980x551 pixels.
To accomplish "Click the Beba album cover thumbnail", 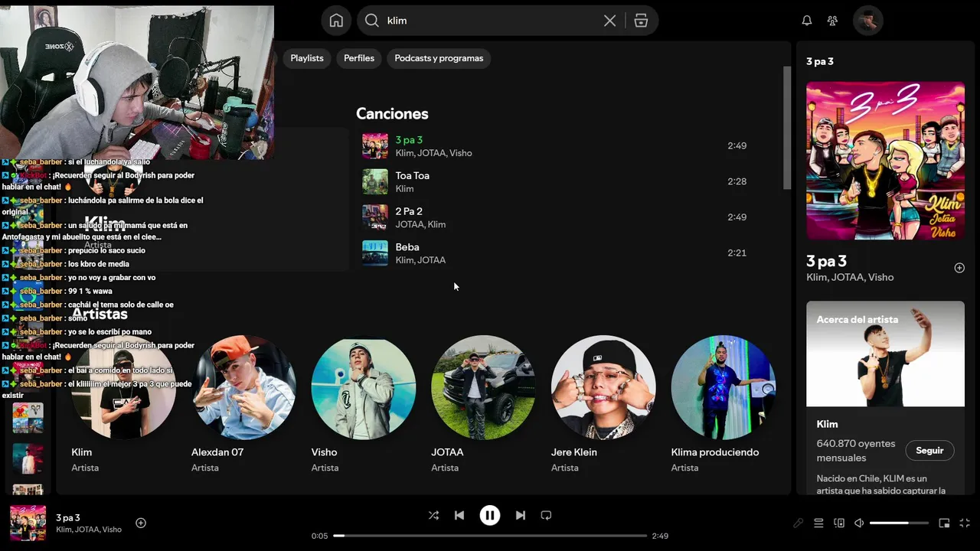I will [375, 253].
